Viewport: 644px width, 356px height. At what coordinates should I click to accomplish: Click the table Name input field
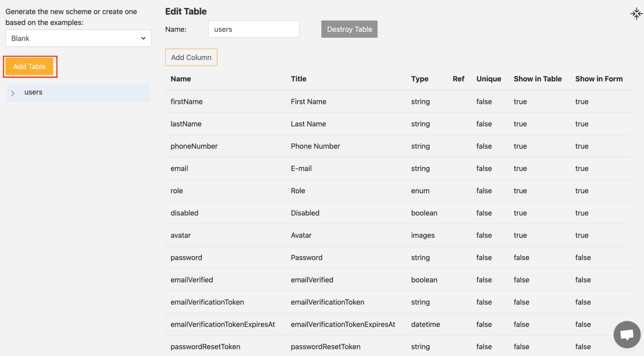253,29
